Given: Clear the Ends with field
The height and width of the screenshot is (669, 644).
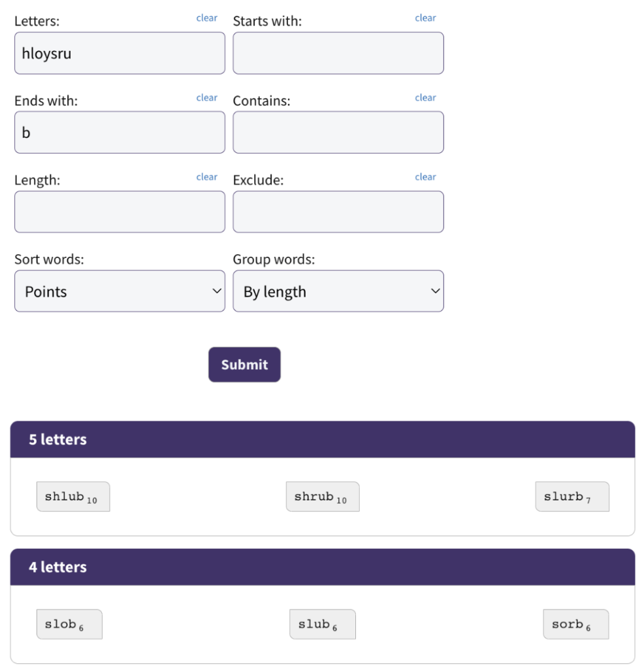Looking at the screenshot, I should point(207,98).
